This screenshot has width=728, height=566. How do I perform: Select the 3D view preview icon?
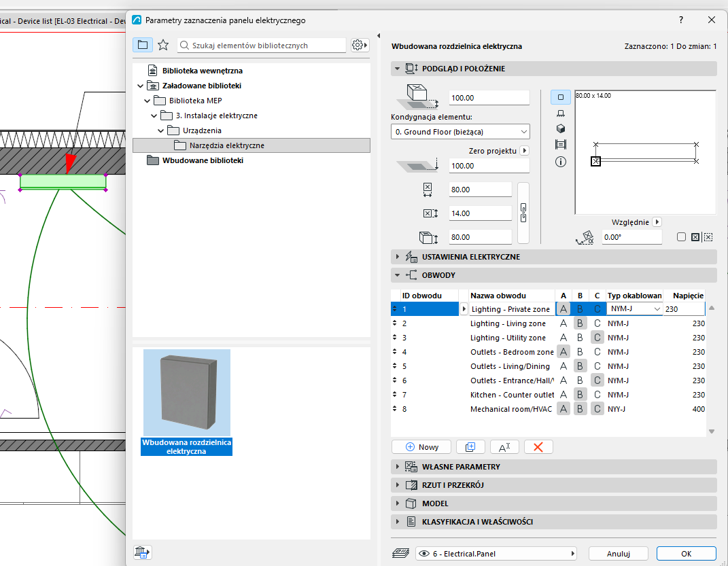coord(560,129)
